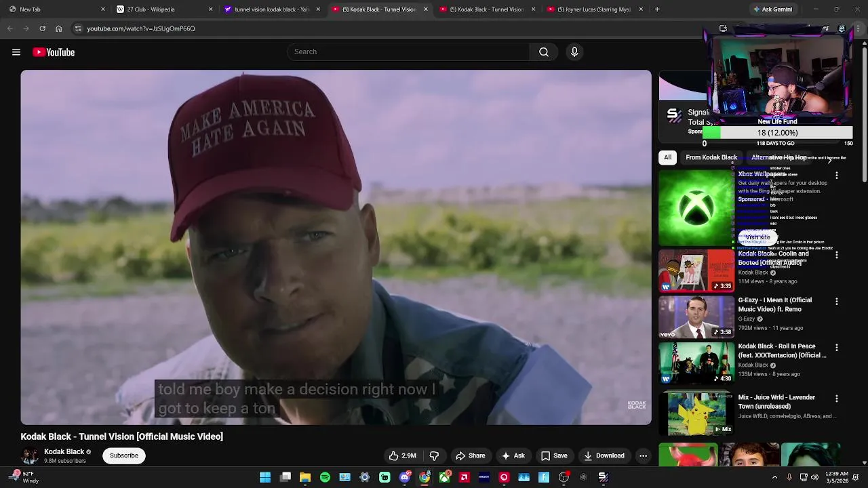Open options for G-Eazy I Mean It video
868x488 pixels.
pyautogui.click(x=836, y=301)
